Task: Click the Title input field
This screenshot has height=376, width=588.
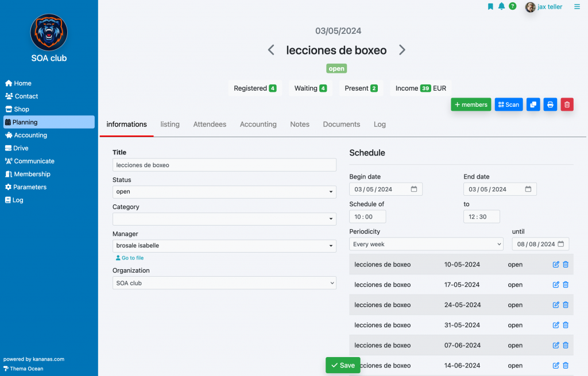Action: (224, 165)
